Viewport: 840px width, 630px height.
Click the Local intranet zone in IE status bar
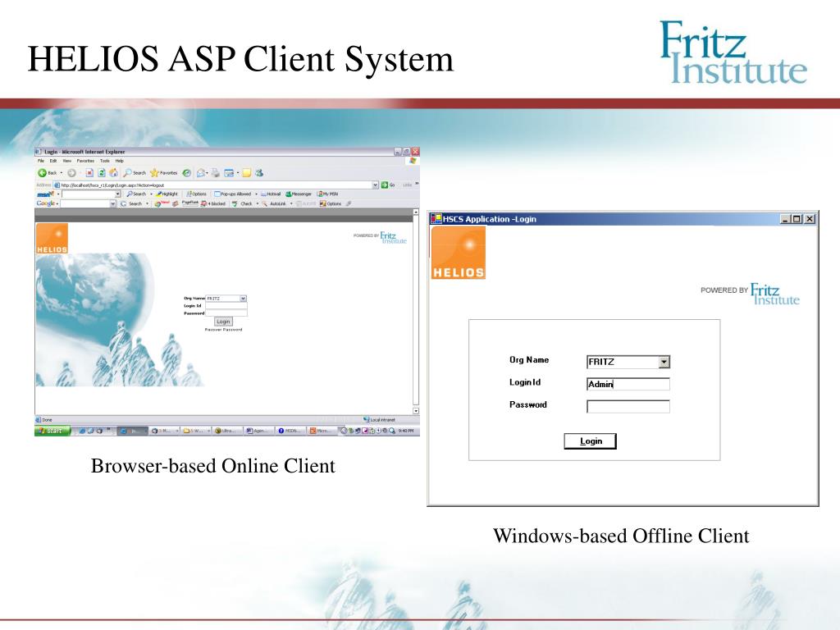(x=380, y=419)
